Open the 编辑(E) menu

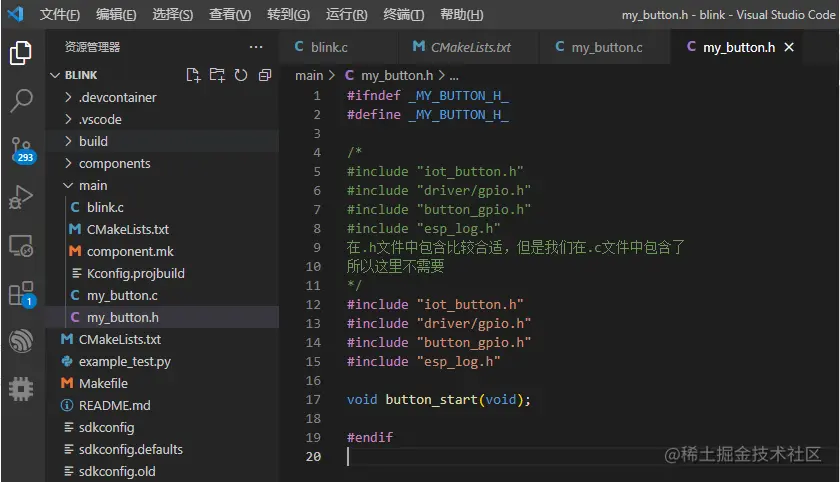116,14
